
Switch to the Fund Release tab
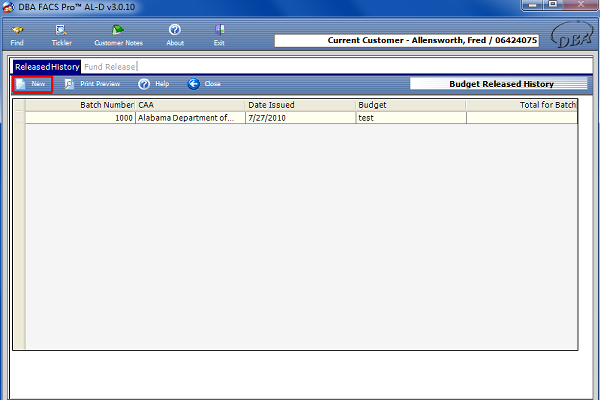[x=110, y=67]
